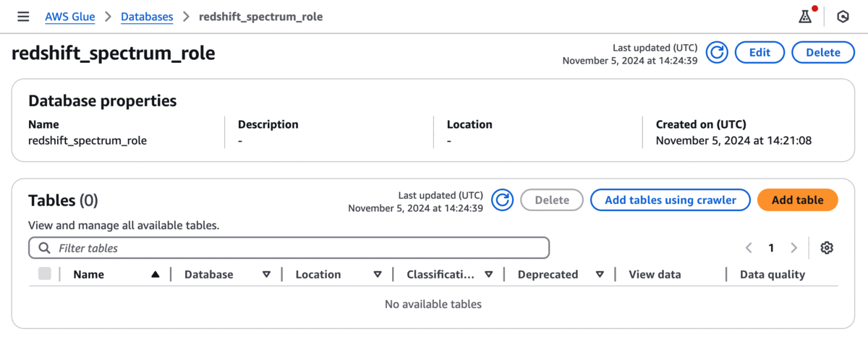Click the Add table button
This screenshot has width=868, height=337.
[797, 200]
